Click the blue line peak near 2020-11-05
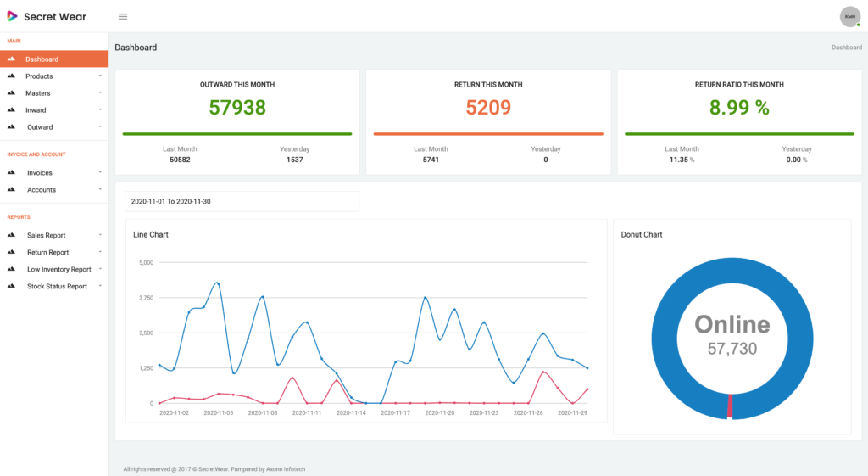The width and height of the screenshot is (868, 476). click(x=218, y=283)
